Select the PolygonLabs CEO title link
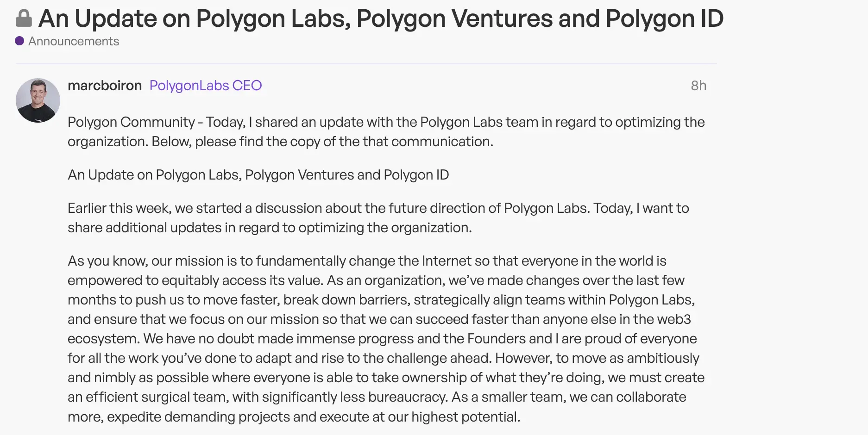The width and height of the screenshot is (868, 435). coord(206,86)
